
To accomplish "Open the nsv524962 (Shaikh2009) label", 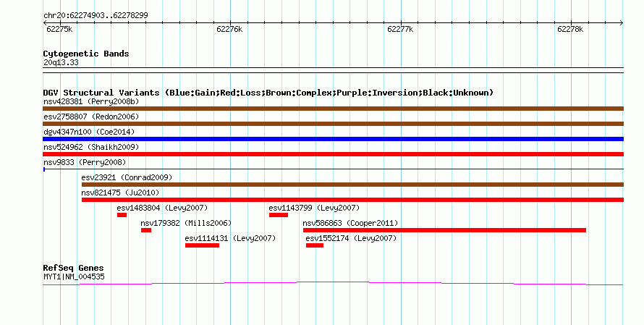I will click(91, 147).
